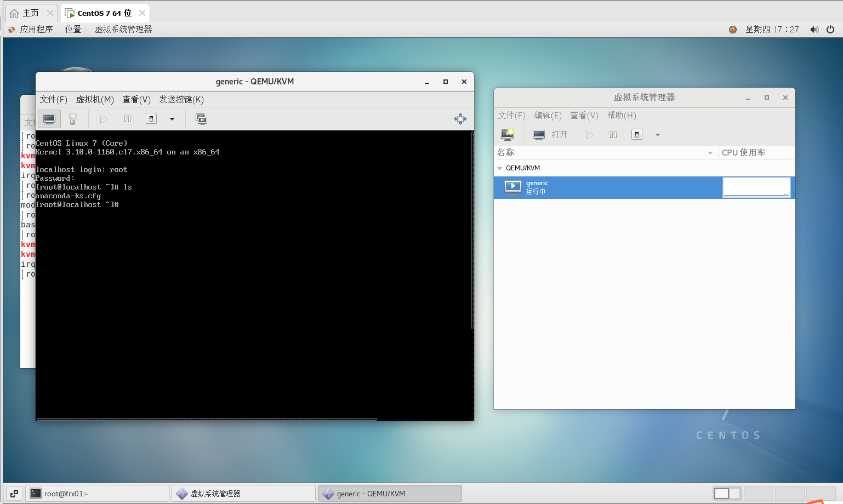Create new virtual machine icon
The height and width of the screenshot is (504, 843).
pos(508,134)
